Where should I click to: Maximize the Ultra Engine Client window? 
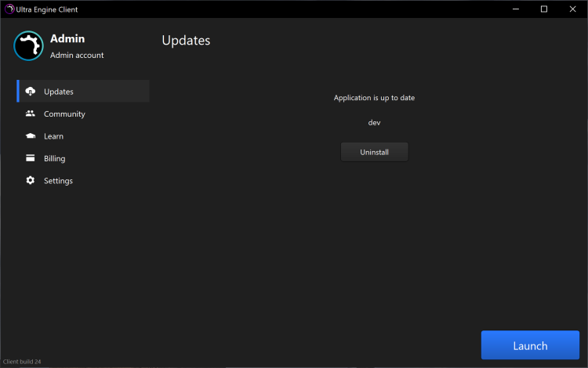[x=544, y=9]
